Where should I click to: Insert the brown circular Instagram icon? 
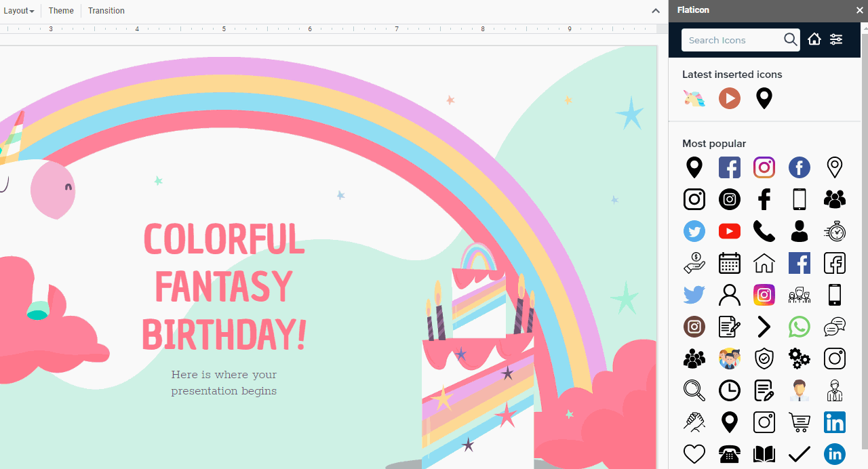coord(694,327)
